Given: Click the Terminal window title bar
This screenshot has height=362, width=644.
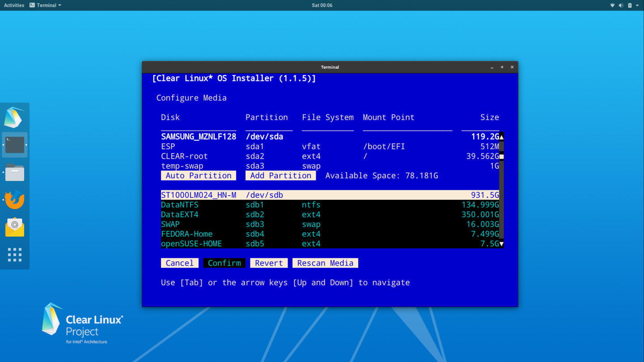Looking at the screenshot, I should tap(330, 67).
